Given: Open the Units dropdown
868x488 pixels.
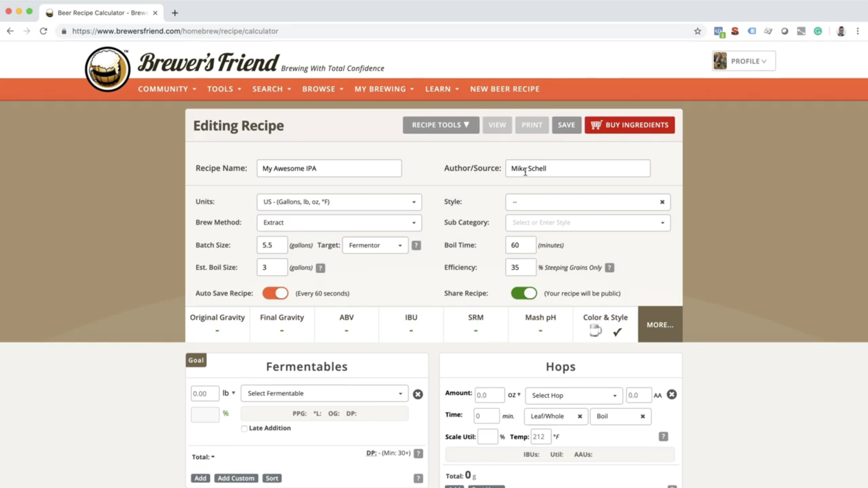Looking at the screenshot, I should coord(339,202).
